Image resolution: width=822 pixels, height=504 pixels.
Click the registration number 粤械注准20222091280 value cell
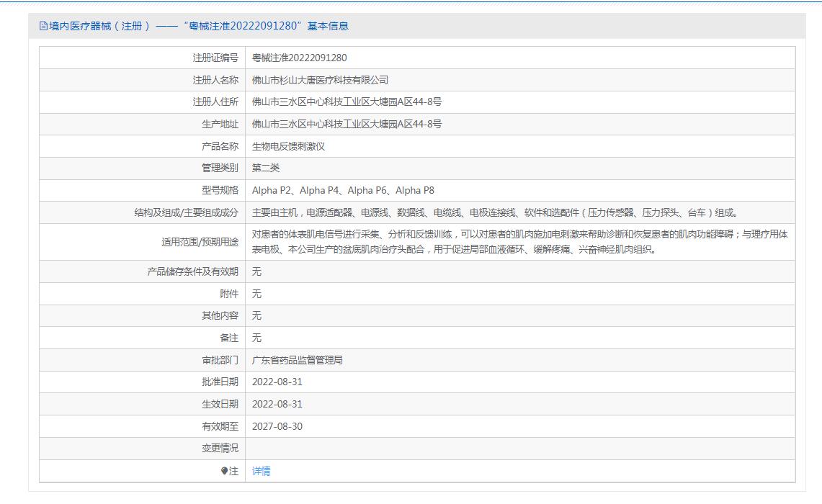299,58
